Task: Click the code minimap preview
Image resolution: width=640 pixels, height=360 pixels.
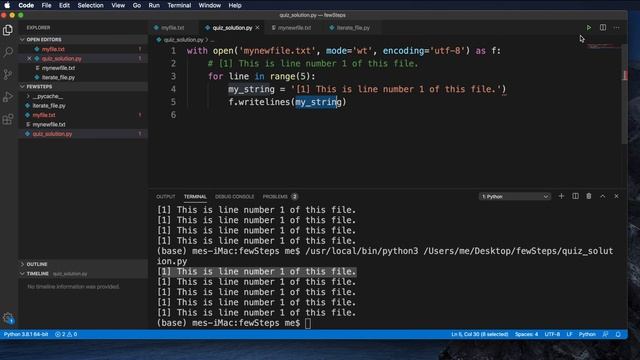Action: click(x=604, y=47)
